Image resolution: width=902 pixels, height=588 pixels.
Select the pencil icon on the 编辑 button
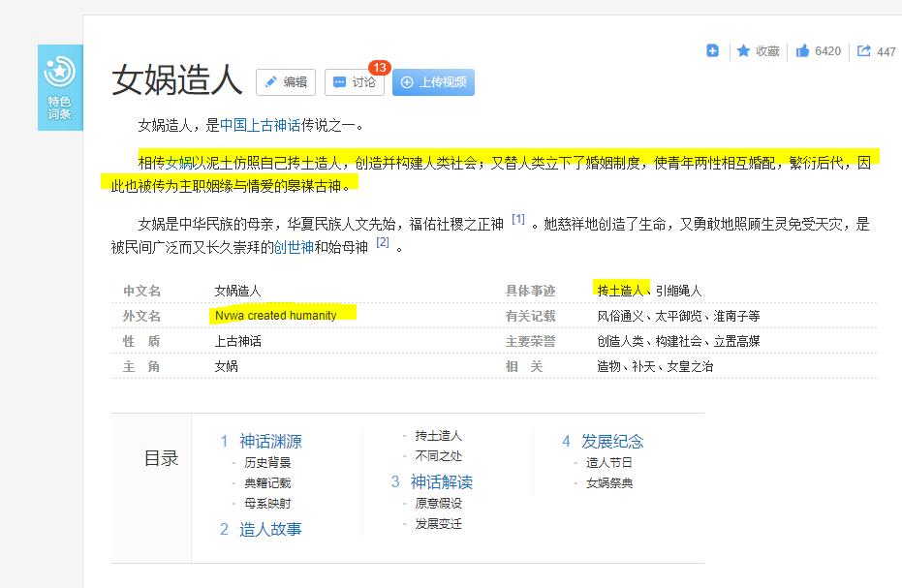pos(271,82)
